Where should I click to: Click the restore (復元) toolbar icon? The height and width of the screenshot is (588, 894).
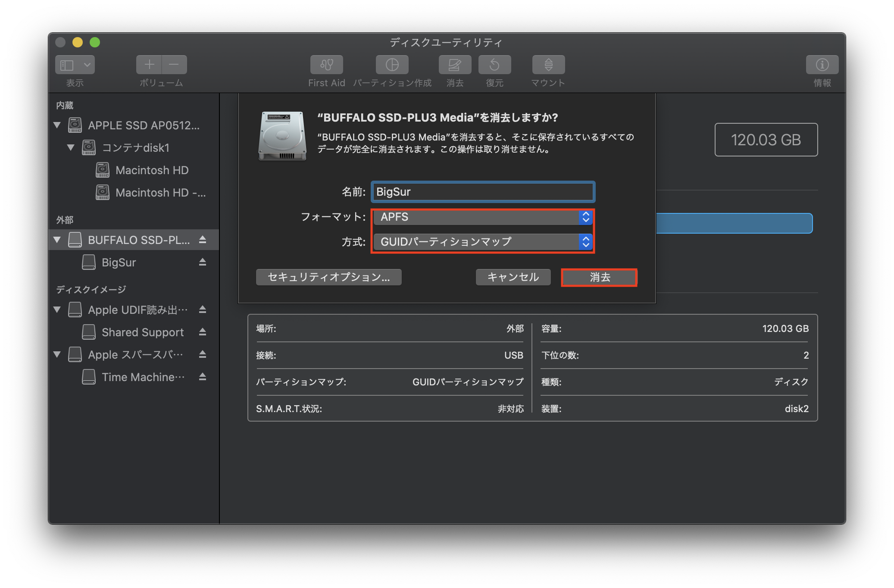[x=494, y=65]
